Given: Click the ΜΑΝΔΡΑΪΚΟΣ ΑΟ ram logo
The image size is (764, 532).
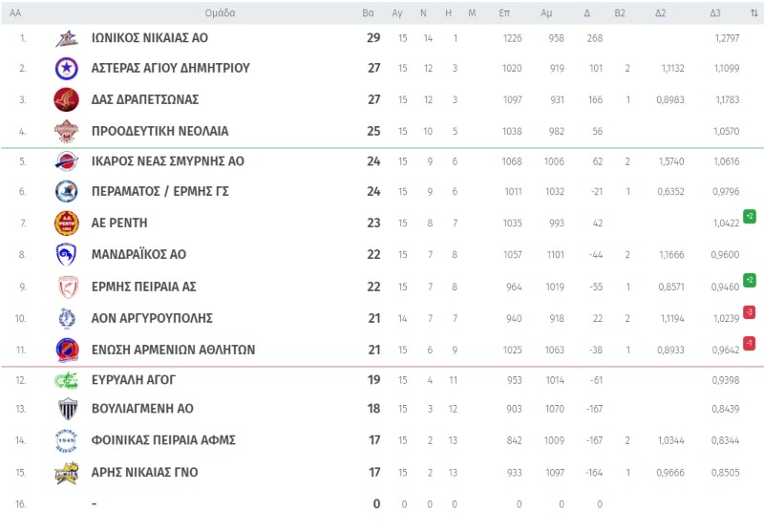Looking at the screenshot, I should click(x=66, y=254).
